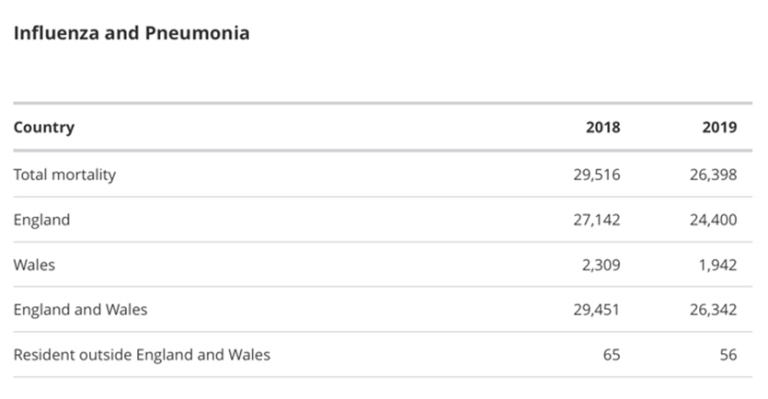Click the 29,451 cell for 2018
The width and height of the screenshot is (768, 399).
(597, 310)
